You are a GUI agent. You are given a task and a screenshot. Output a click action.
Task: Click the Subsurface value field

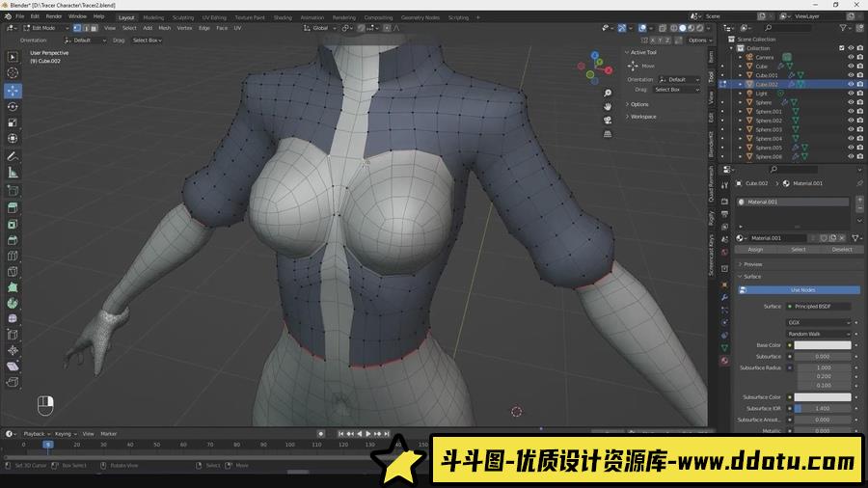(x=823, y=357)
